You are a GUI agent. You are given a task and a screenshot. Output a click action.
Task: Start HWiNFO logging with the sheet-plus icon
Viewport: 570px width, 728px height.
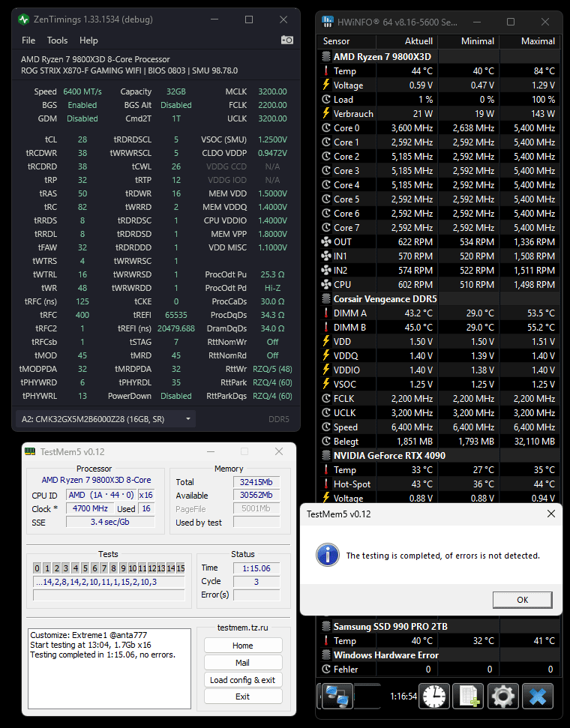click(x=468, y=696)
